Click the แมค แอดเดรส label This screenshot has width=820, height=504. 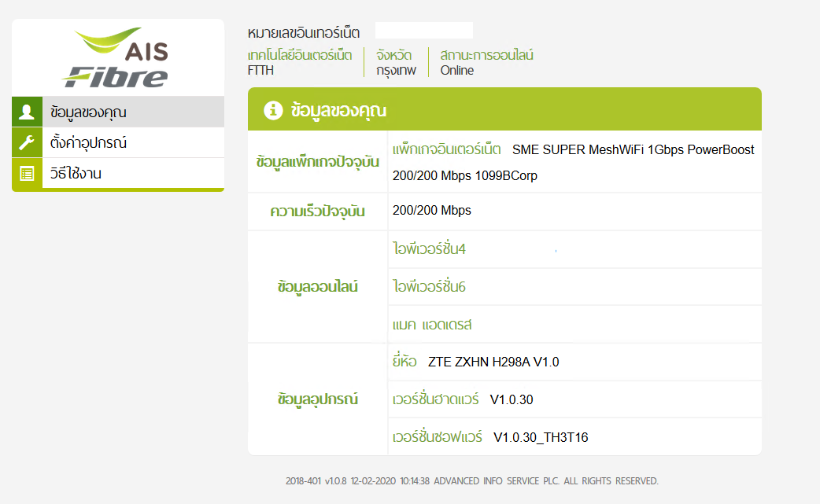[432, 325]
